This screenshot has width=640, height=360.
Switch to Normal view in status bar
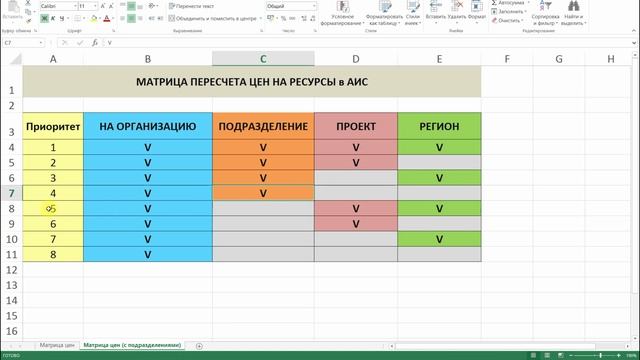pos(533,356)
